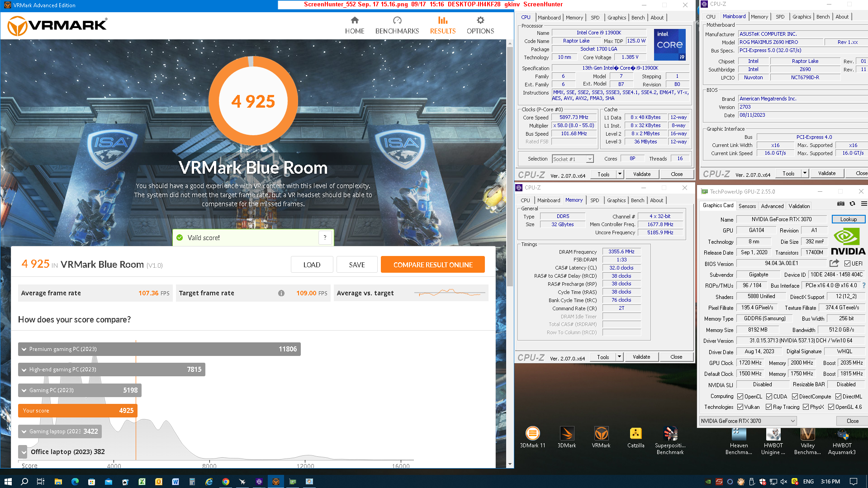Click the Your score 4925 bar
The image size is (868, 488).
[x=77, y=411]
